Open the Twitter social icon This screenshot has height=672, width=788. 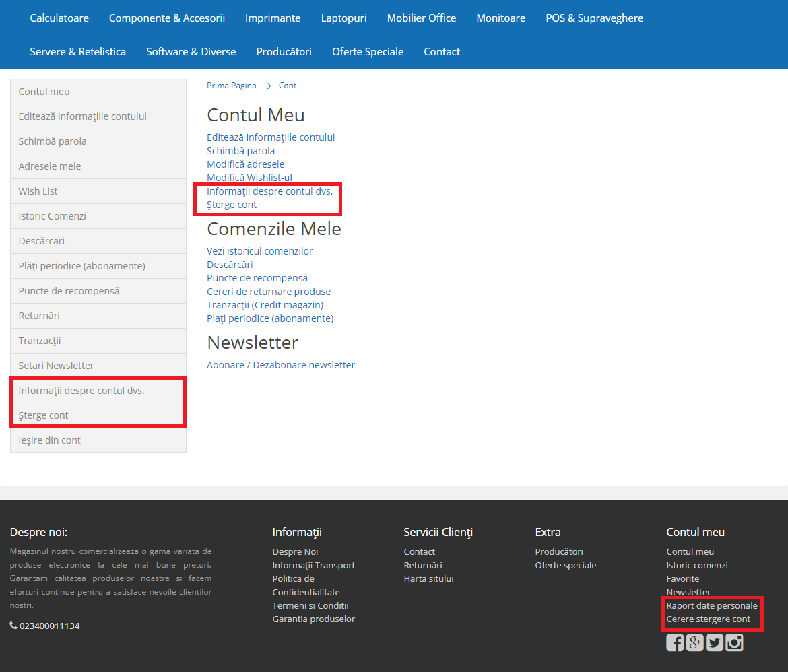coord(715,642)
